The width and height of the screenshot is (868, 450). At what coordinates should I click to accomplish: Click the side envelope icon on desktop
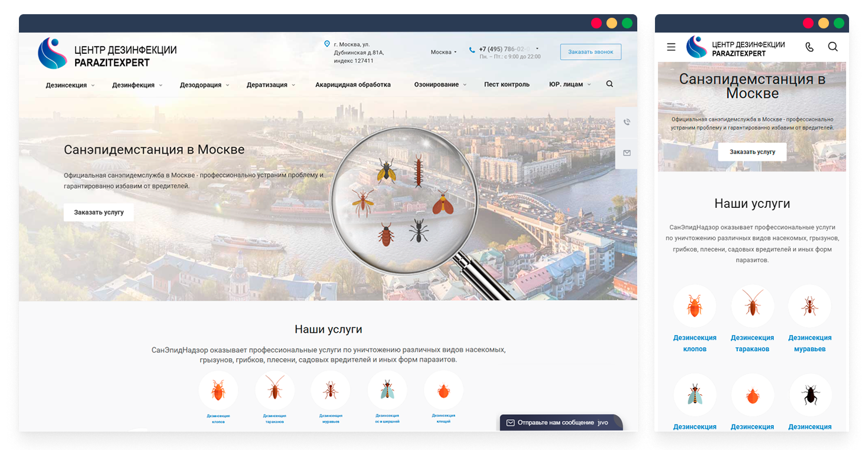(627, 153)
